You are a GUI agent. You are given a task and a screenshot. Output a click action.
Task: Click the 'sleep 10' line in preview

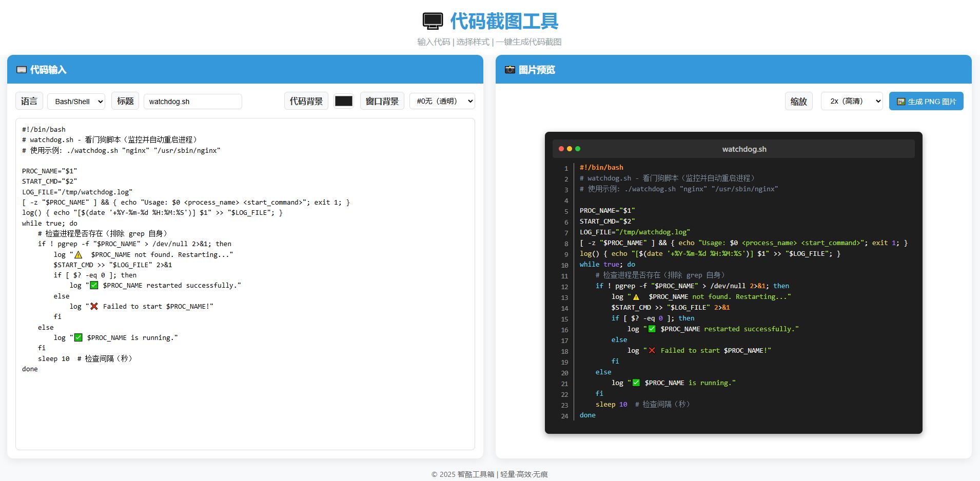point(612,405)
